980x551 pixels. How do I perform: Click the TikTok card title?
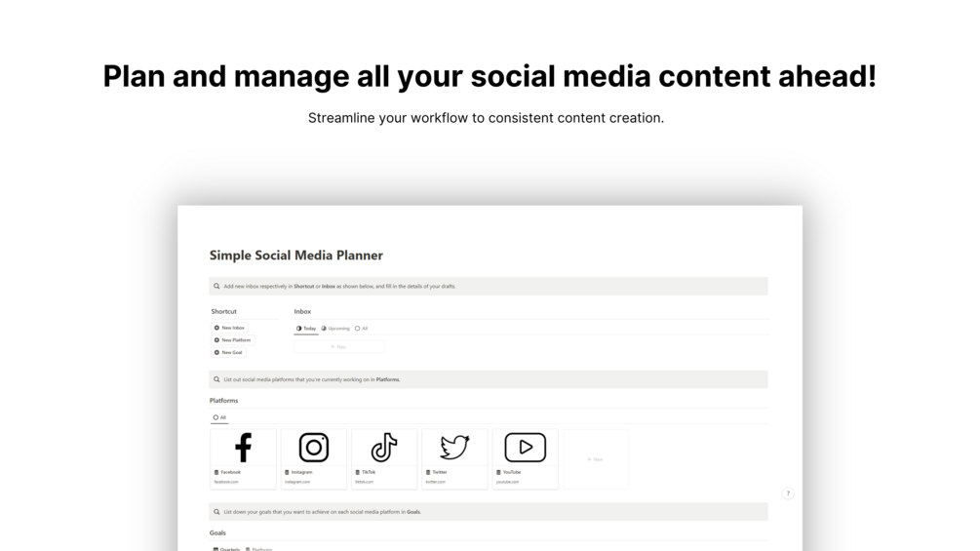(369, 472)
